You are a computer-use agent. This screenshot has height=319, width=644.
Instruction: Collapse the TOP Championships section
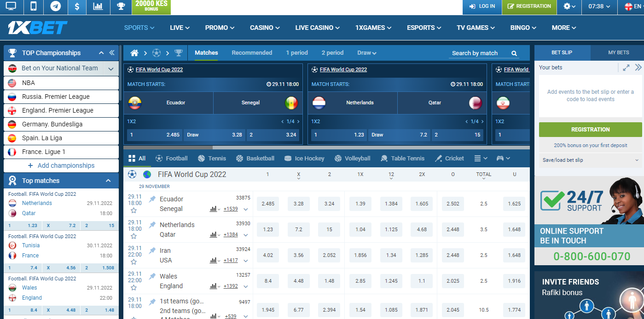tap(101, 53)
